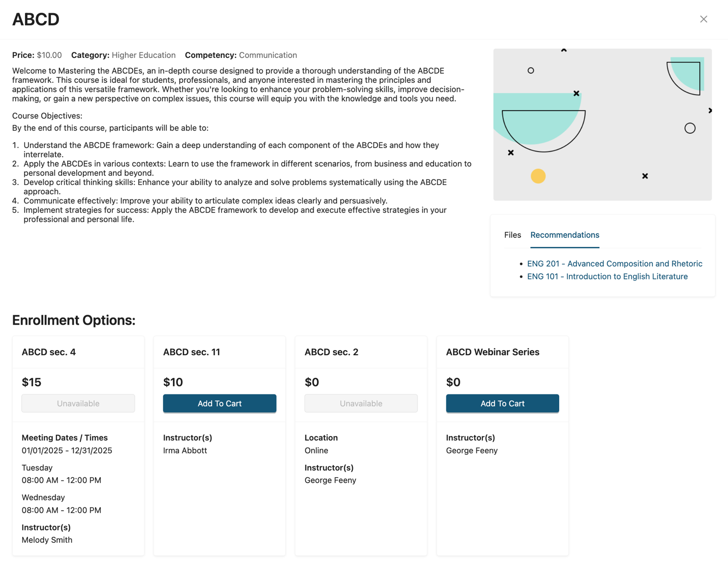Switch to the Recommendations tab
The height and width of the screenshot is (584, 728).
[x=564, y=235]
